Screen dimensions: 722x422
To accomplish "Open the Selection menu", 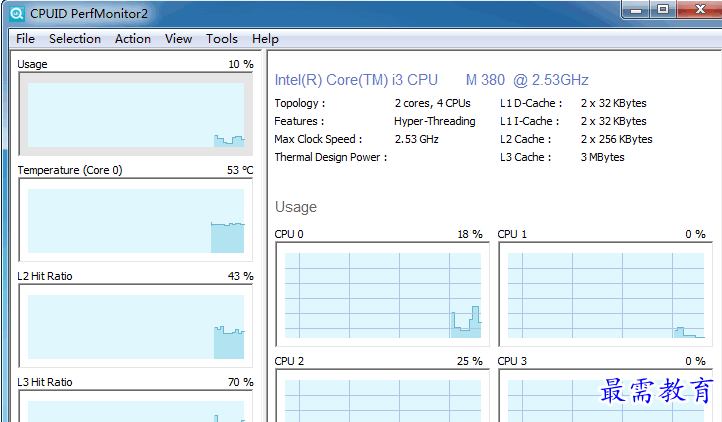I will pos(75,39).
